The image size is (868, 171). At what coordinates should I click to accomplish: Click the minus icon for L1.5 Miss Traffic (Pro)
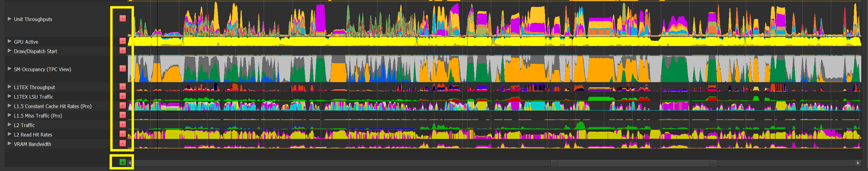coord(123,115)
